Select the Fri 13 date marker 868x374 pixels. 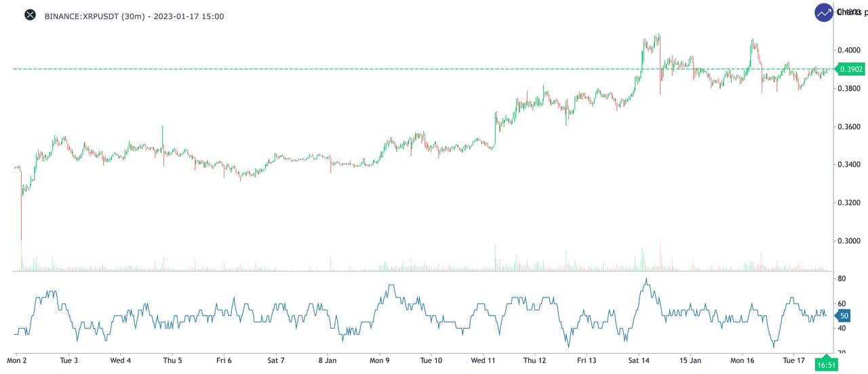tap(587, 361)
